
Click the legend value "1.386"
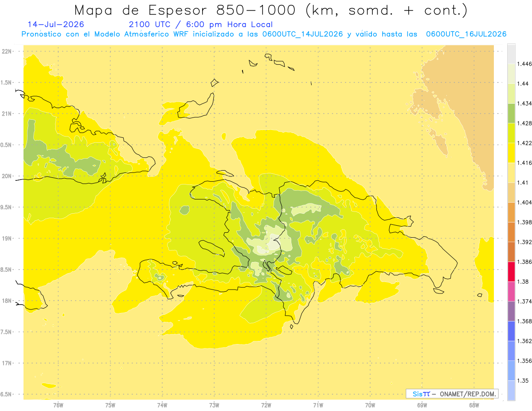click(x=524, y=262)
